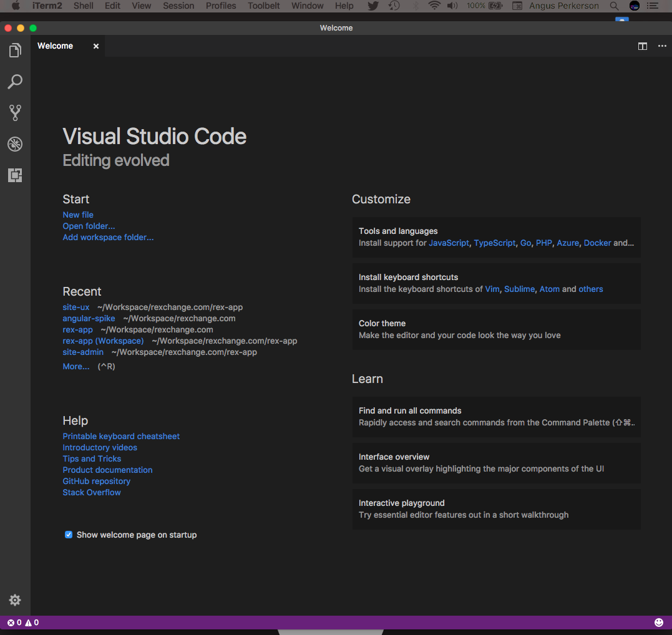
Task: Open Settings using the gear icon
Action: pyautogui.click(x=15, y=599)
